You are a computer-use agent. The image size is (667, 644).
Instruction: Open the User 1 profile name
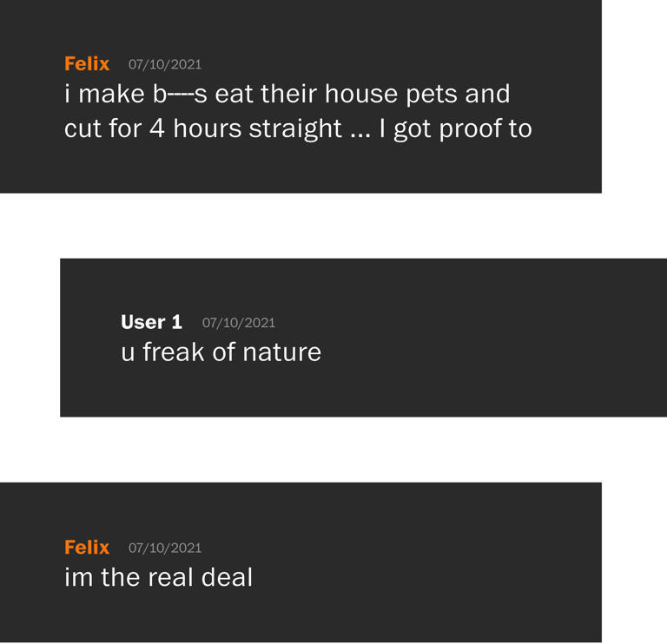151,322
